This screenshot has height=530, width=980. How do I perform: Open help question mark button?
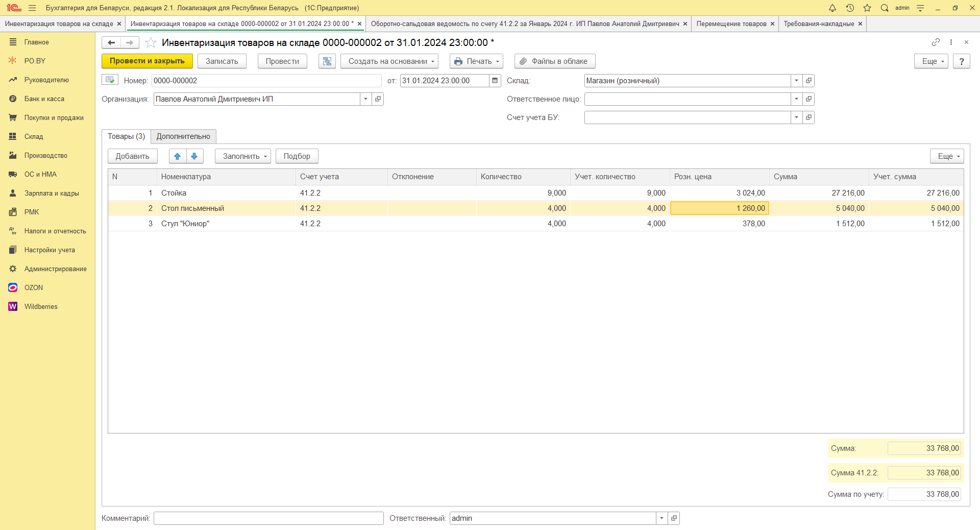[962, 61]
